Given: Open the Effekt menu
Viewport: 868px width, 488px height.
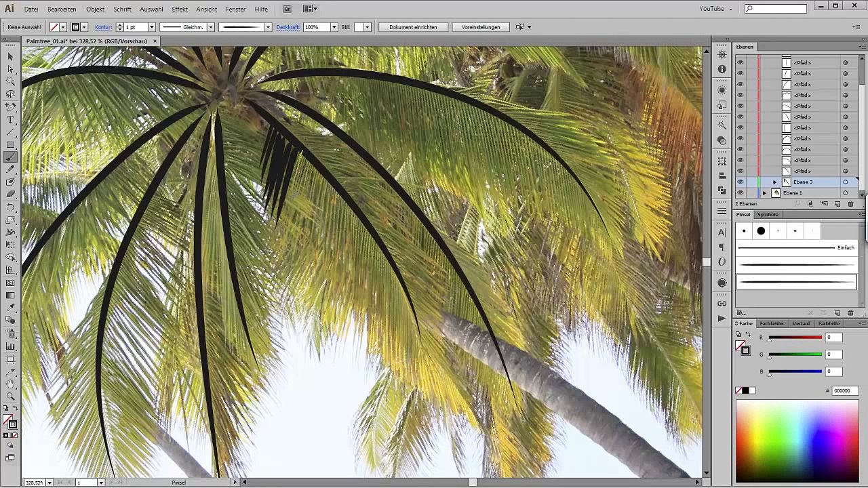Looking at the screenshot, I should (180, 9).
